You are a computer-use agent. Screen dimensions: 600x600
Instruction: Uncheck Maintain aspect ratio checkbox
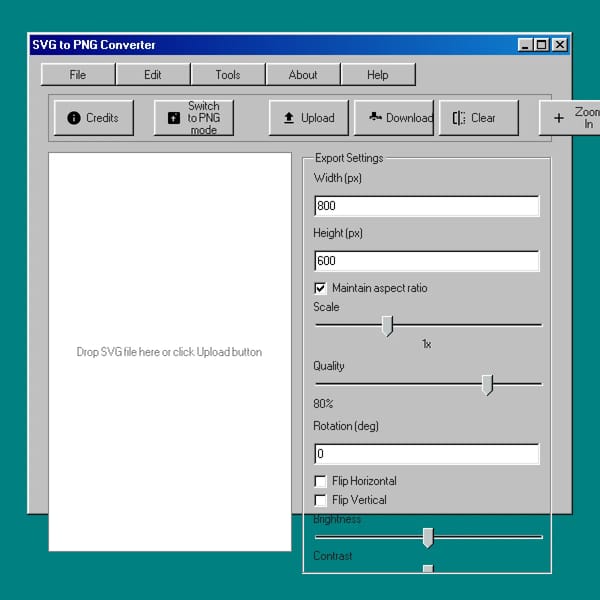320,288
